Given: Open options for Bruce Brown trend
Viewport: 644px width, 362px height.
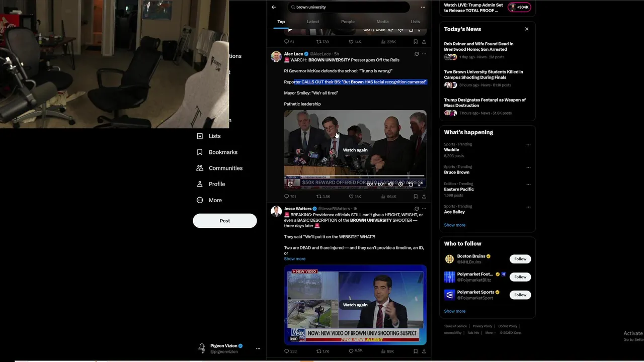Looking at the screenshot, I should [x=528, y=167].
